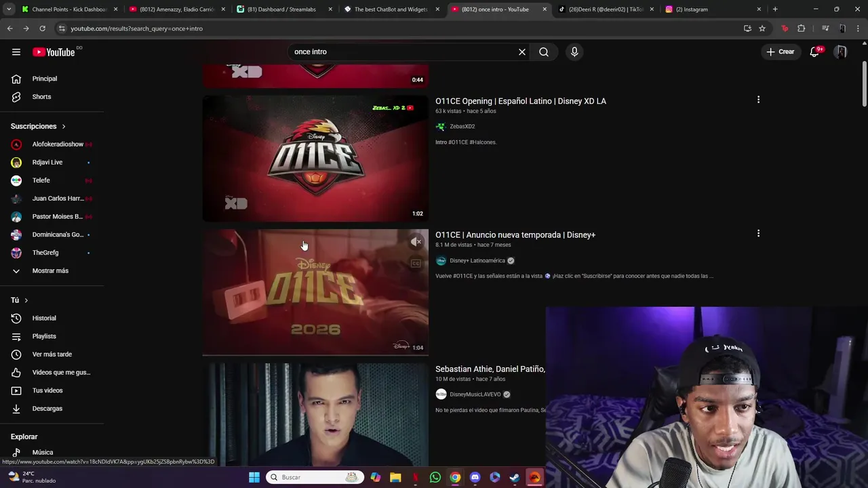This screenshot has height=488, width=868.
Task: Go to the YouTube home logo
Action: click(54, 52)
